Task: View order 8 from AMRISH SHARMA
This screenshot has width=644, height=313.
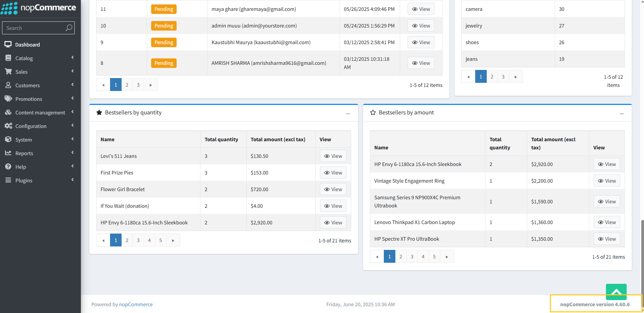Action: (421, 63)
